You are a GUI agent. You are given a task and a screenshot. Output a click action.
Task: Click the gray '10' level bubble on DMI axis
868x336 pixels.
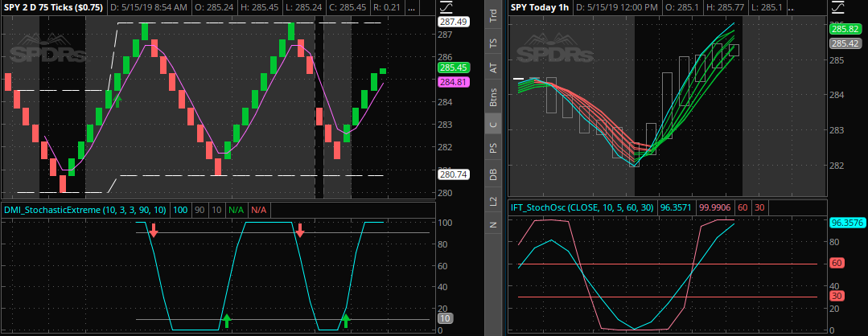(x=445, y=319)
